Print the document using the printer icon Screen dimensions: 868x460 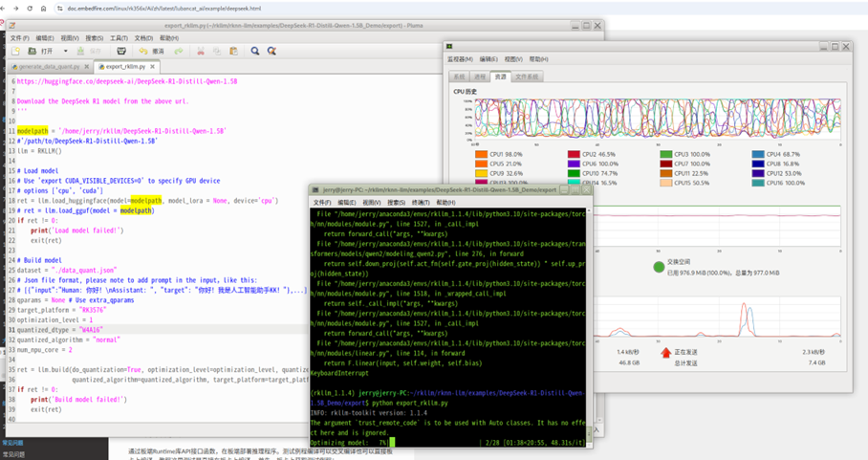point(121,51)
